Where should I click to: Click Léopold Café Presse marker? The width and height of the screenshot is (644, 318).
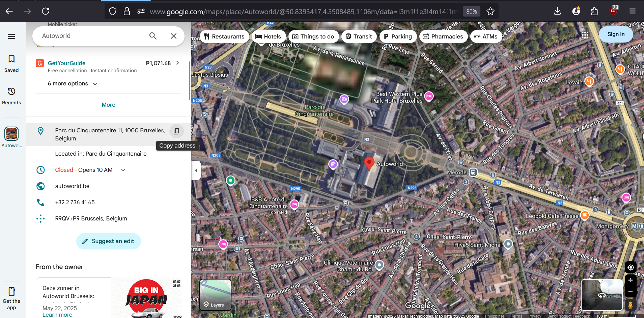585,215
